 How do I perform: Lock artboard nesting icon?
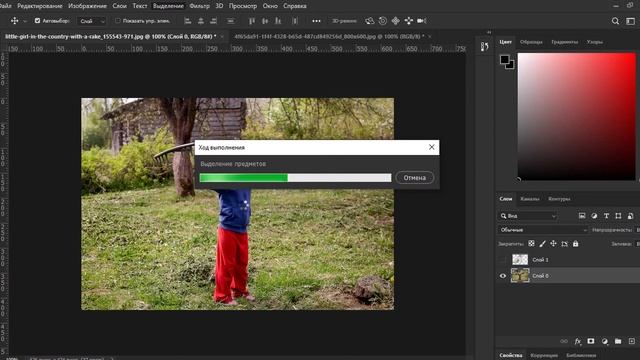[x=564, y=244]
